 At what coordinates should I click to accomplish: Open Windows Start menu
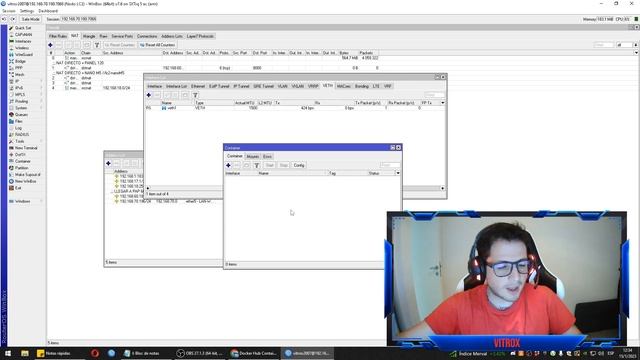[x=8, y=353]
